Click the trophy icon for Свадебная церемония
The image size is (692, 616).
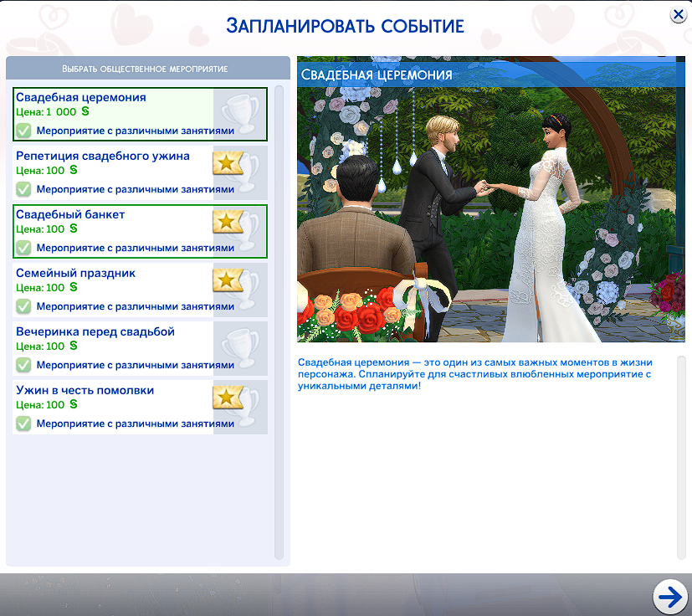pos(240,114)
